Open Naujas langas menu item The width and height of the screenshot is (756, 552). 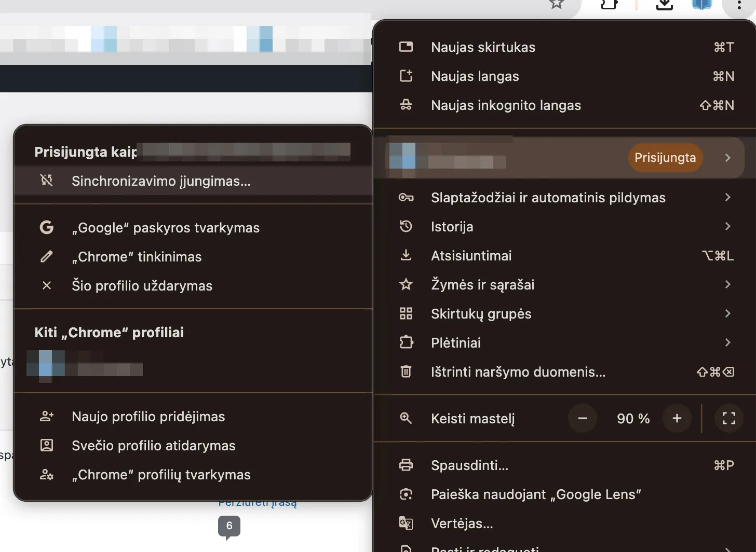[x=475, y=76]
